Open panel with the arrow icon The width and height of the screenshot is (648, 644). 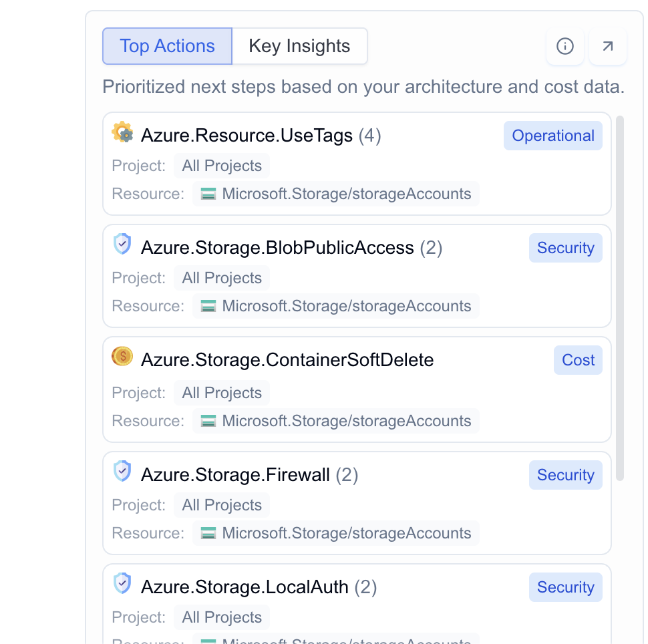coord(608,46)
